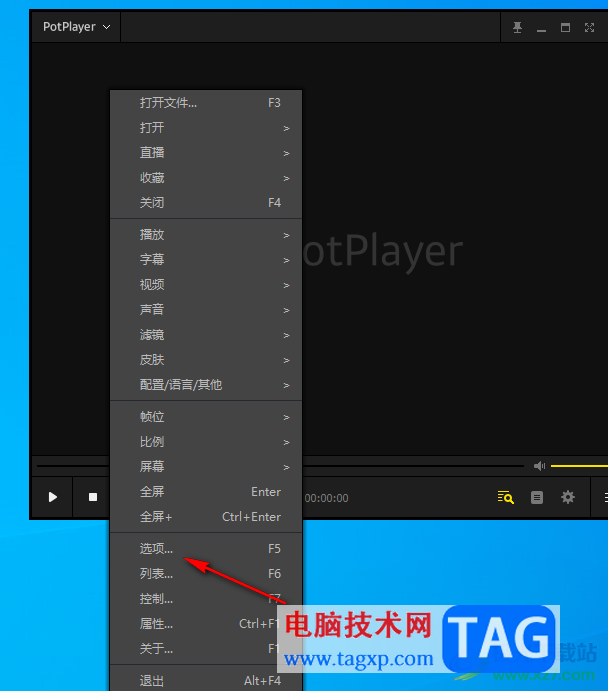
Task: Expand the 直播 submenu
Action: click(206, 153)
